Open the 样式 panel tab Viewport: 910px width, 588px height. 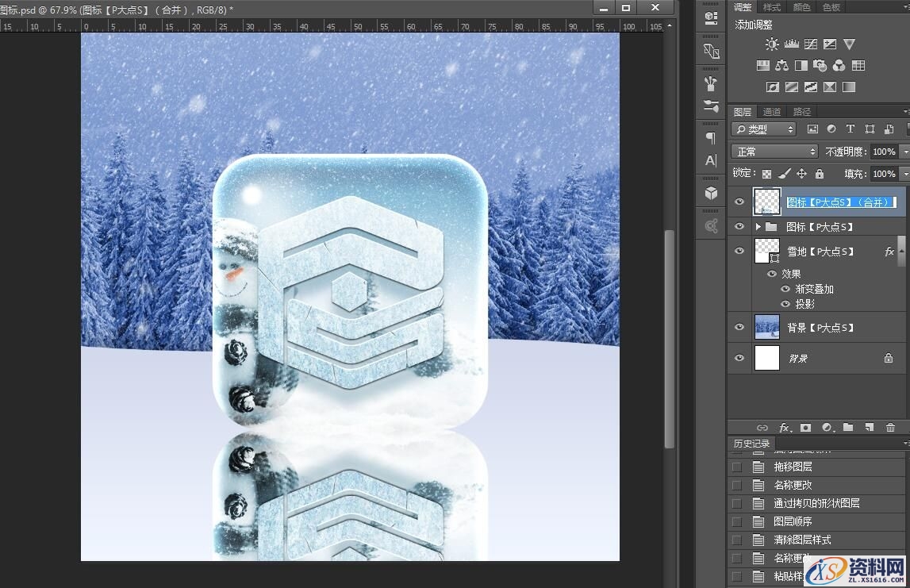tap(771, 7)
